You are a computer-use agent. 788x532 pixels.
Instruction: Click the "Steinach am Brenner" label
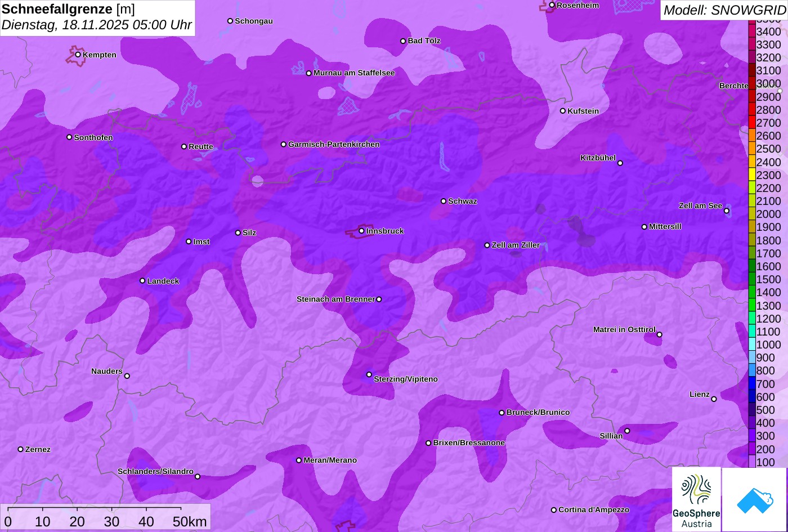(335, 299)
